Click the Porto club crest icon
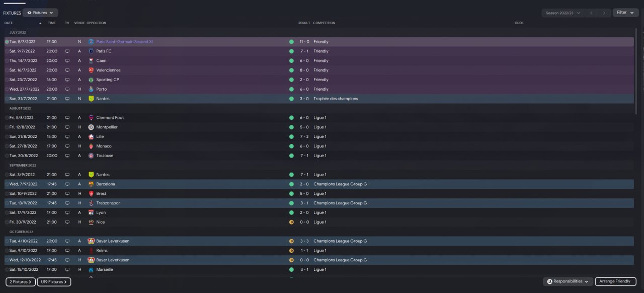 (91, 89)
